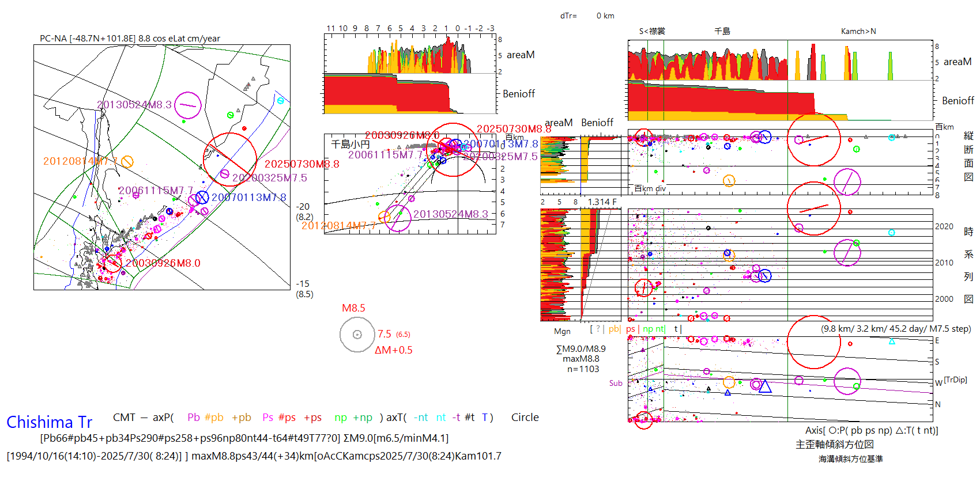Click the 千島小円 cross-section title
The width and height of the screenshot is (980, 478).
point(350,144)
